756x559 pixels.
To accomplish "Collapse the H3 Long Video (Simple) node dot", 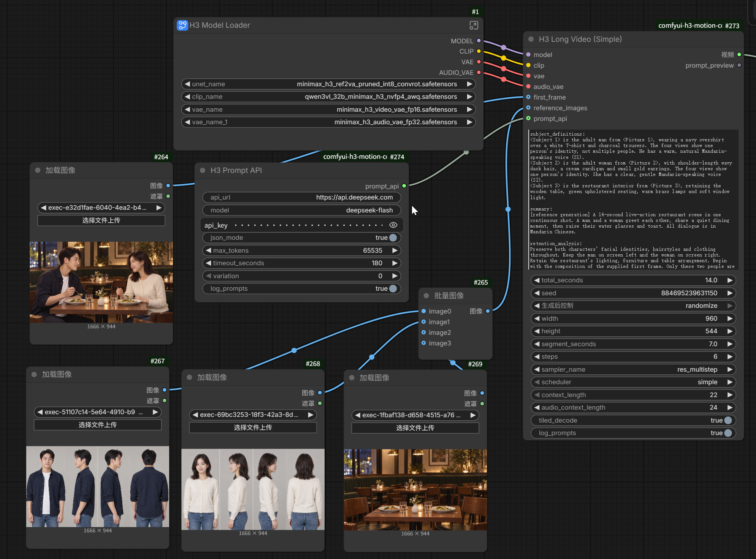I will 531,39.
